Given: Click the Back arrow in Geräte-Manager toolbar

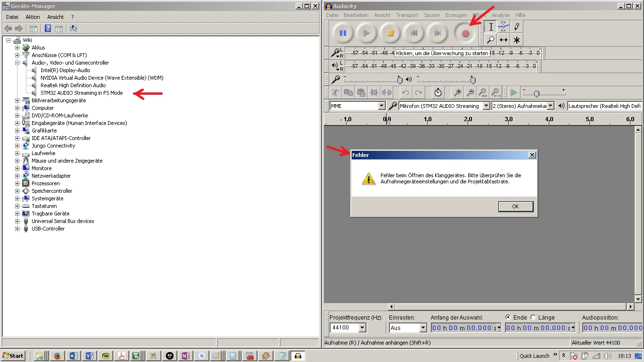Looking at the screenshot, I should tap(8, 28).
